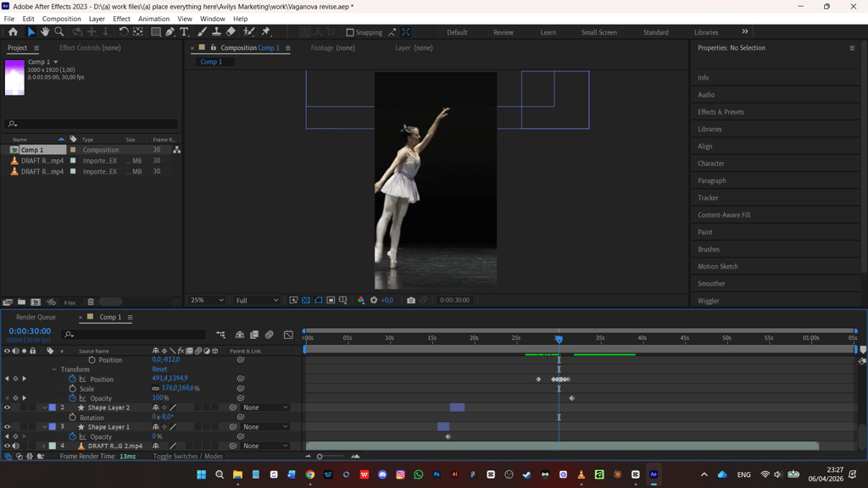The width and height of the screenshot is (868, 488).
Task: Select the Puppet Pin tool
Action: pos(266,32)
